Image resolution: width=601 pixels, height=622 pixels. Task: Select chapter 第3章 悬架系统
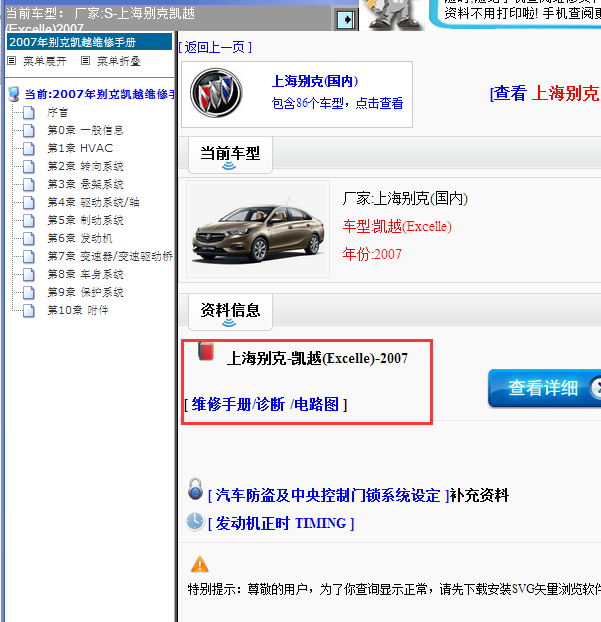(85, 184)
